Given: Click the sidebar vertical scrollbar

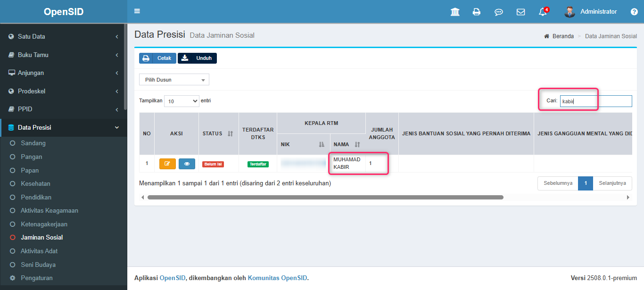Looking at the screenshot, I should (x=125, y=66).
